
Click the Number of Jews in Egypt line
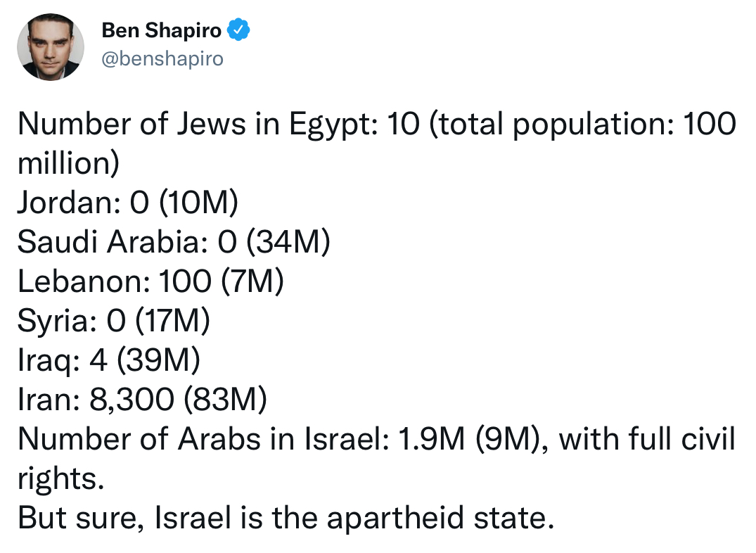click(x=377, y=124)
